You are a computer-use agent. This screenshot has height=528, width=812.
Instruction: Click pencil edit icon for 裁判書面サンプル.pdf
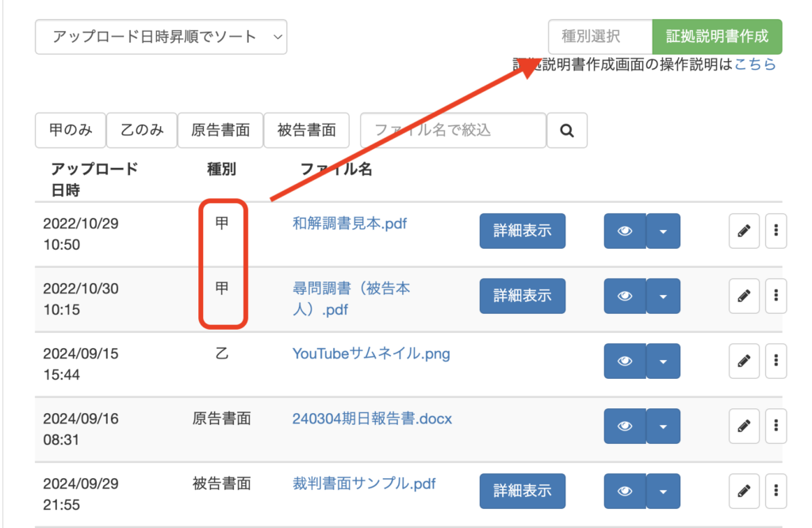tap(743, 491)
